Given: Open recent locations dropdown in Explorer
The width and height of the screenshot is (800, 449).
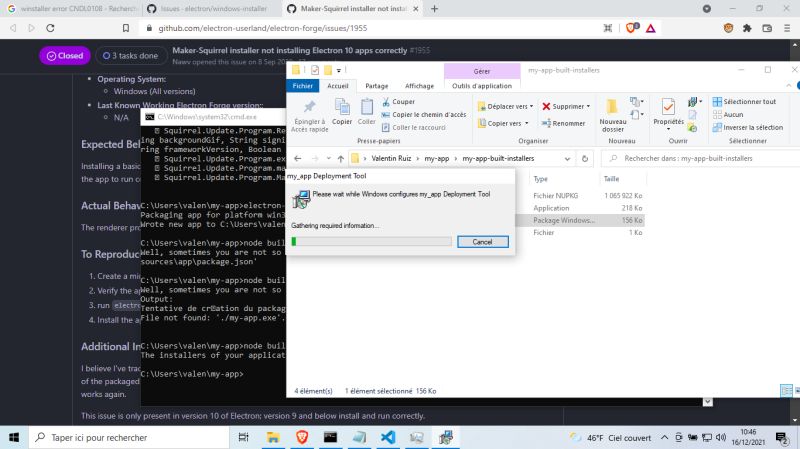Looking at the screenshot, I should 329,159.
